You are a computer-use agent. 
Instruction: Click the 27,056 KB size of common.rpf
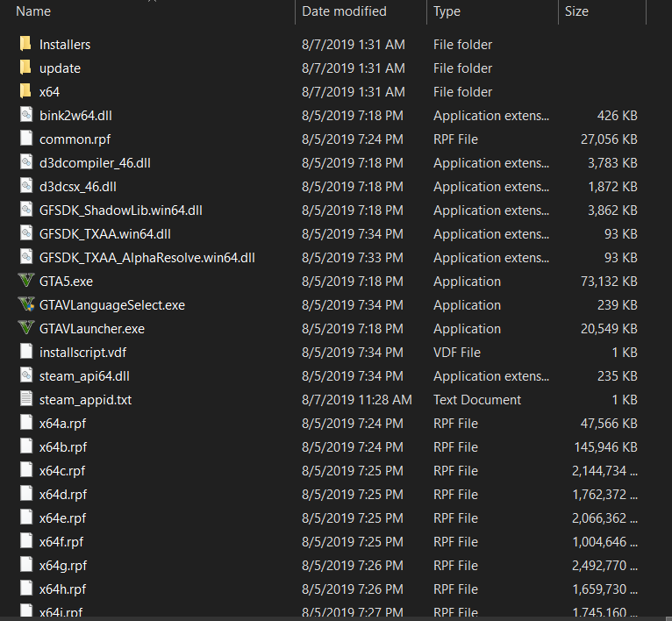[609, 139]
